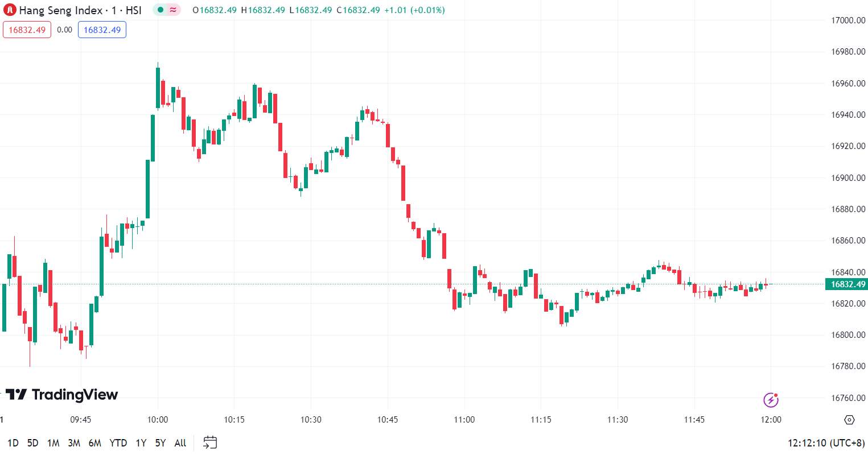Show All time range data
Image resolution: width=868 pixels, height=455 pixels.
tap(180, 443)
